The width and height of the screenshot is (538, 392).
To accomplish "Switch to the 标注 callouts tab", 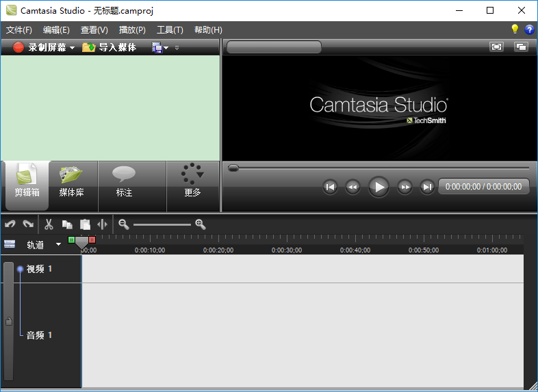I will [x=124, y=185].
